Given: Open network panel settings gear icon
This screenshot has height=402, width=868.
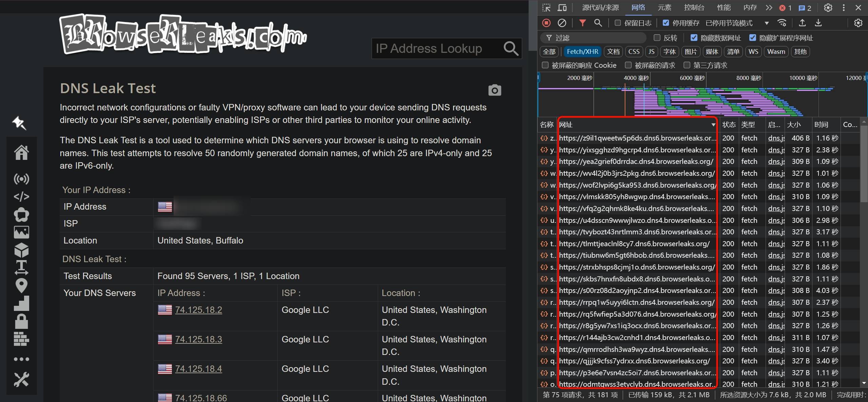Looking at the screenshot, I should tap(858, 23).
